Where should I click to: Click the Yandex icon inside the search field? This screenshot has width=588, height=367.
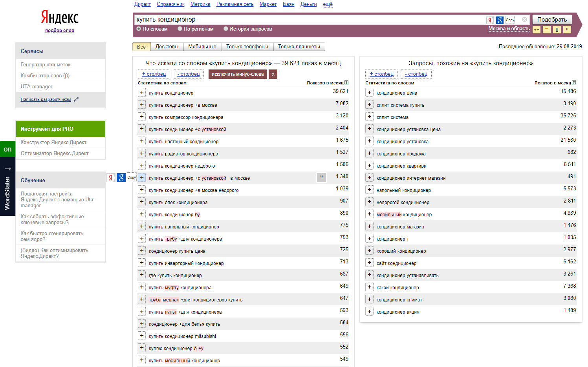click(490, 20)
